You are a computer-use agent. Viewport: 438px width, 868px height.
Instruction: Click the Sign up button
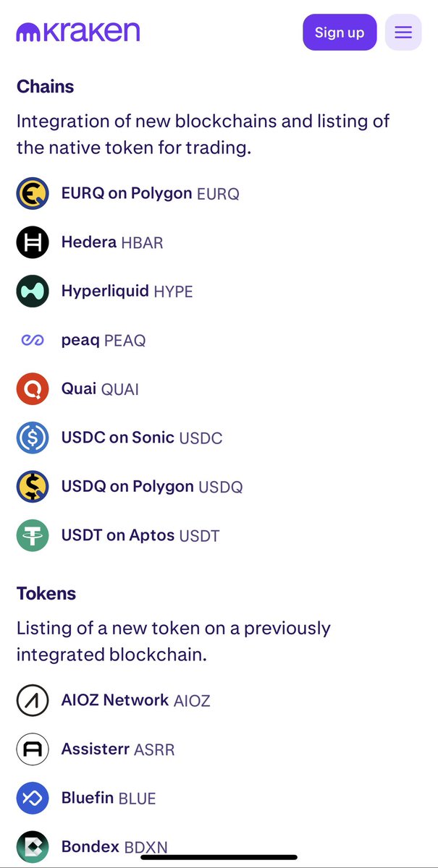[x=340, y=33]
